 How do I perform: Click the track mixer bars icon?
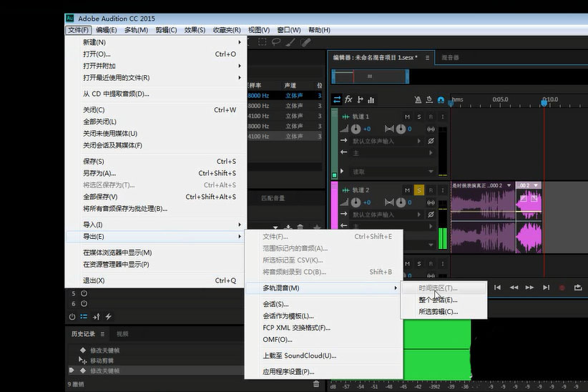(371, 99)
